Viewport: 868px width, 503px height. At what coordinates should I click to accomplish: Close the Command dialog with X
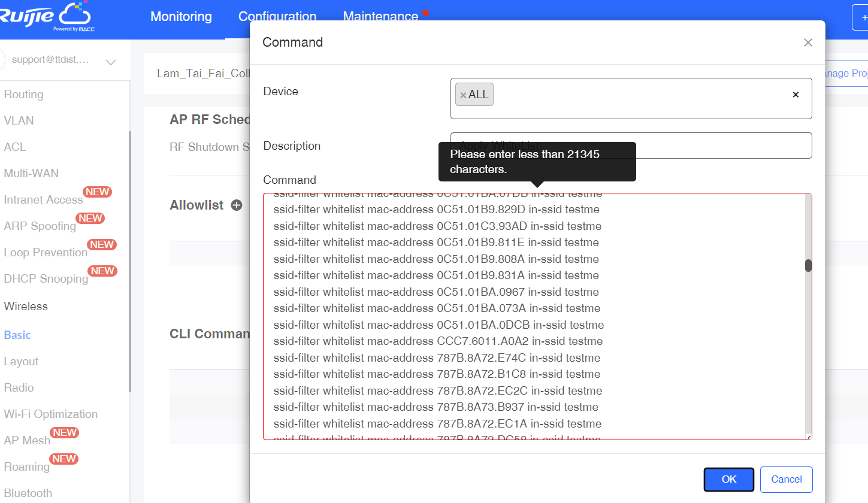[808, 43]
